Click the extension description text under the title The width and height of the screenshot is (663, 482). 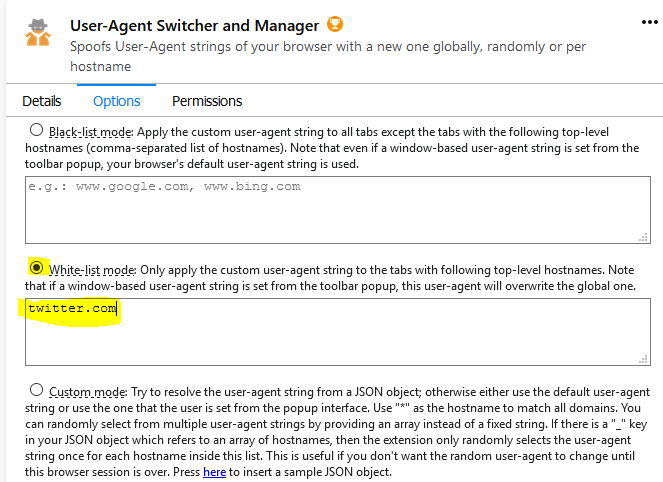coord(328,56)
